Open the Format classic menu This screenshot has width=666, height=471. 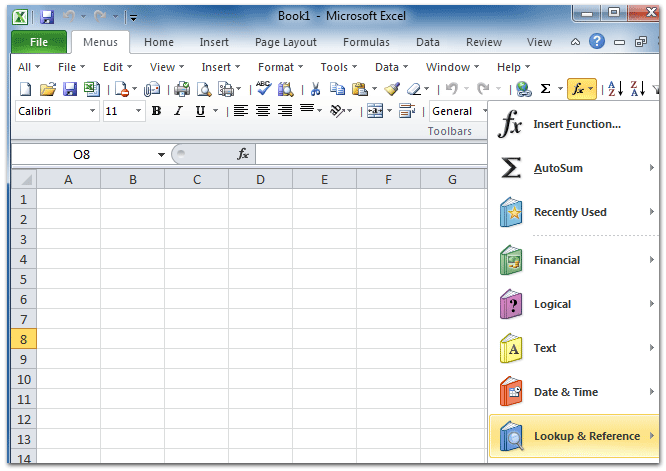coord(281,67)
